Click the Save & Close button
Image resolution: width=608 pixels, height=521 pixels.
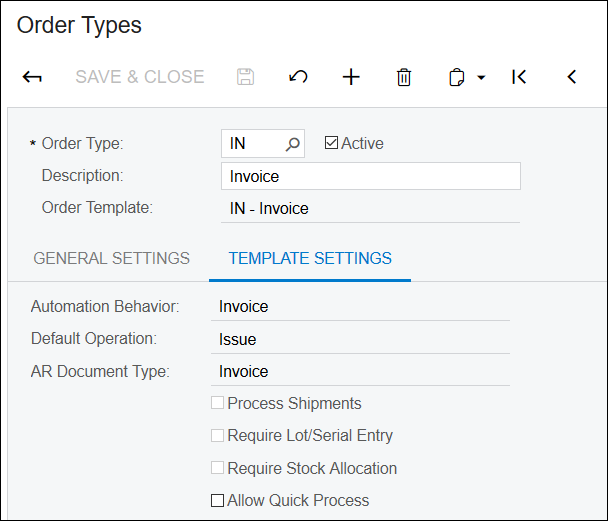(x=140, y=77)
